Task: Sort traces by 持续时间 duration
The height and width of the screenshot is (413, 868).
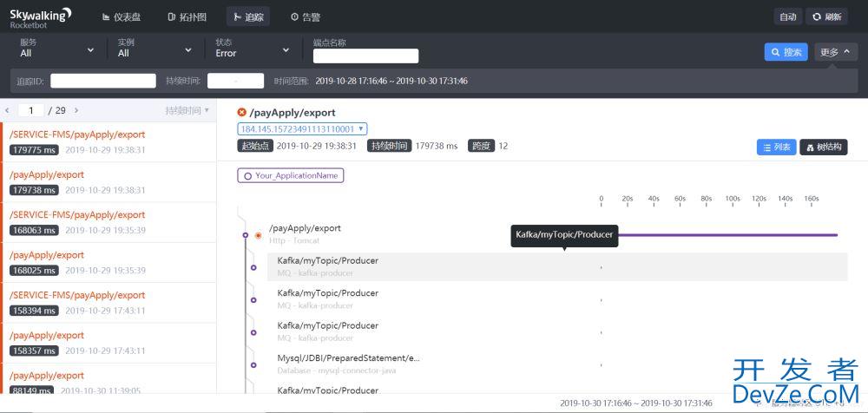Action: coord(187,110)
